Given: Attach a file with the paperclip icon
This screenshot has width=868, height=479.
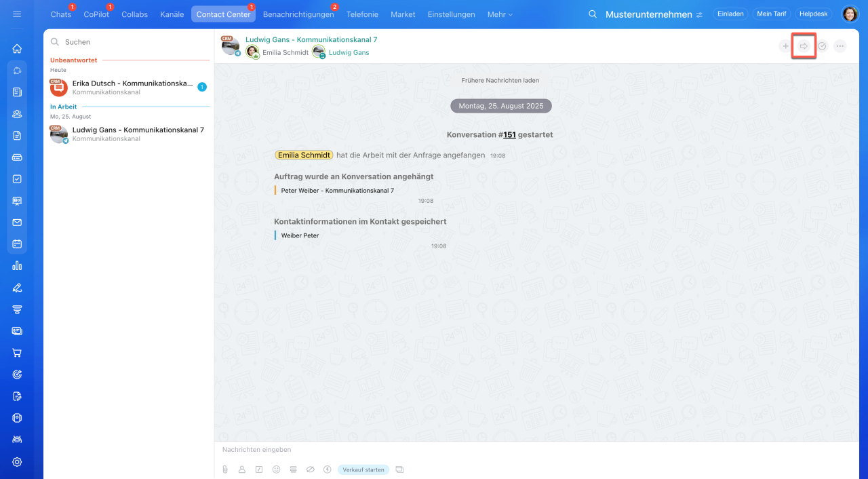Looking at the screenshot, I should pos(225,470).
